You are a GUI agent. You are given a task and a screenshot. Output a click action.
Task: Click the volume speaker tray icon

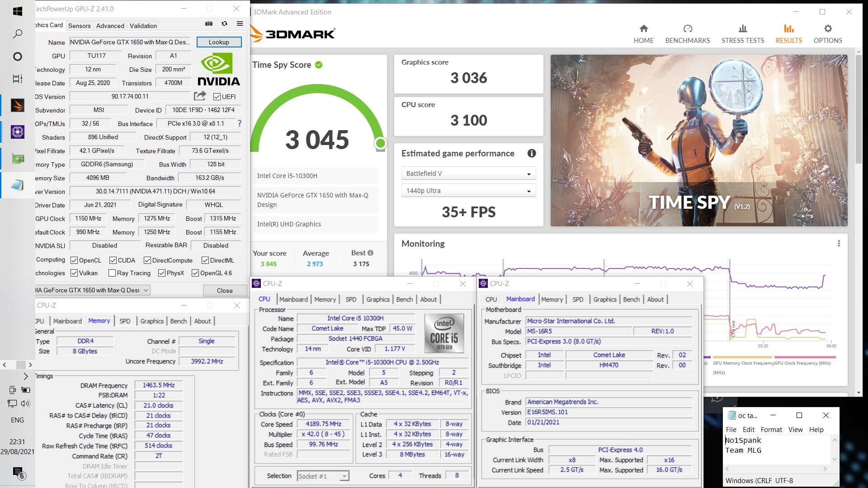click(x=25, y=403)
